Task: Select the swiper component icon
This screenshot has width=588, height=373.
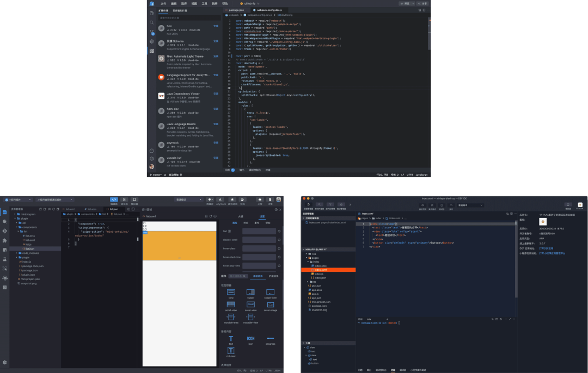Action: point(250,293)
